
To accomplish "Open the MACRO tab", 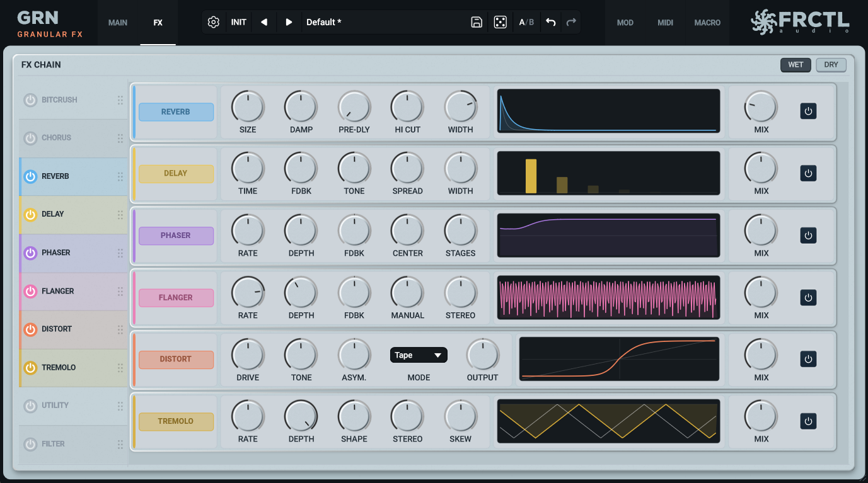I will pyautogui.click(x=707, y=23).
